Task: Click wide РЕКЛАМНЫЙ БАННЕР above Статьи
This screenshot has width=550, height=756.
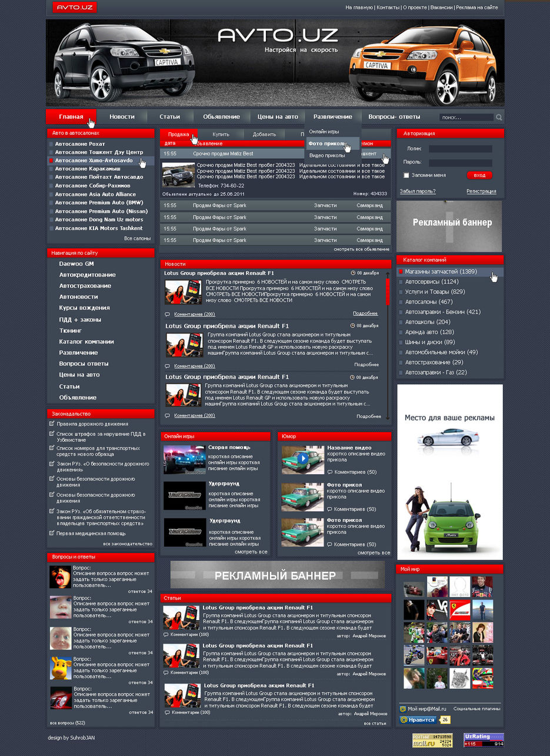Action: click(x=278, y=575)
